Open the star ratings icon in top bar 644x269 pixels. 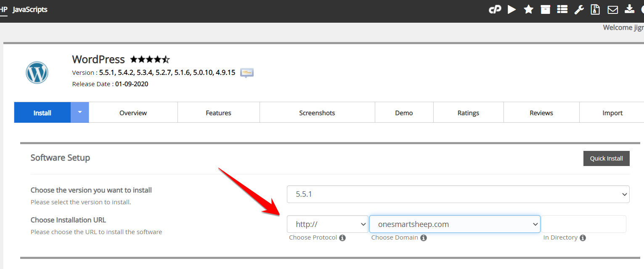click(529, 9)
